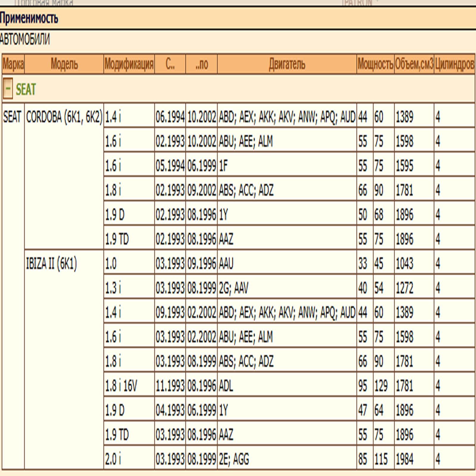476x476 pixels.
Task: Click the Применимость section heading
Action: coord(29,18)
